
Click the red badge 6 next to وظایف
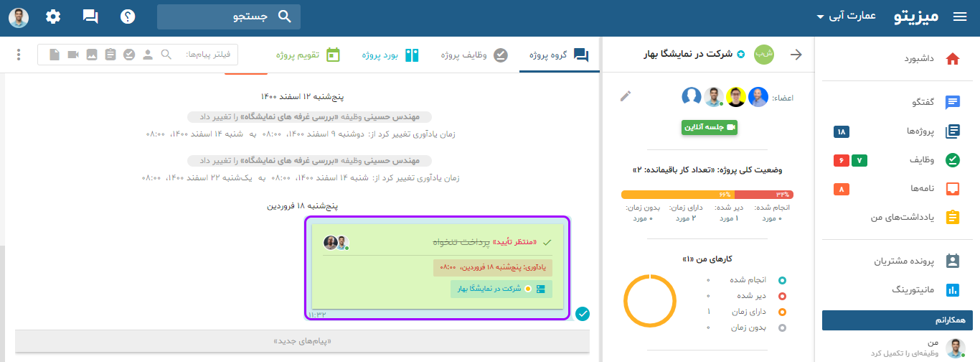[x=842, y=160]
